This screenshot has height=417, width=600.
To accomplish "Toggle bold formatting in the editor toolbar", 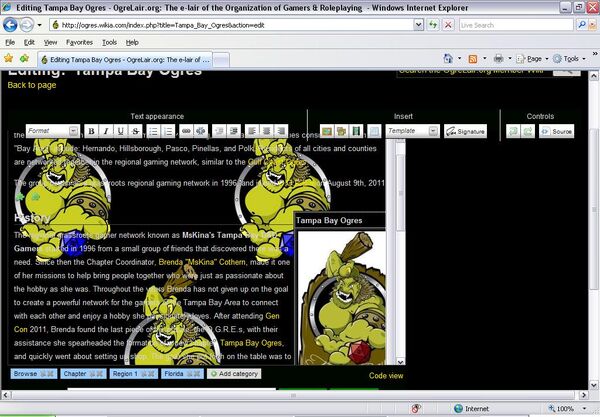I will (91, 131).
